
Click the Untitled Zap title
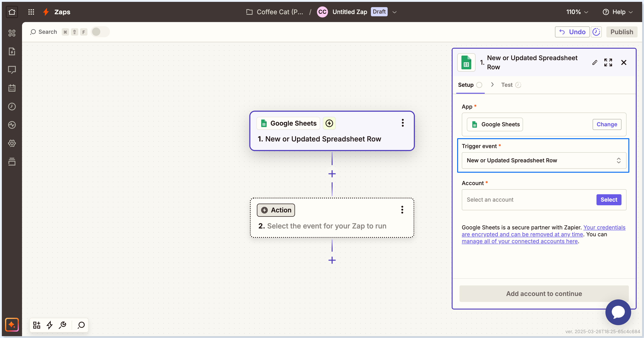click(x=350, y=12)
